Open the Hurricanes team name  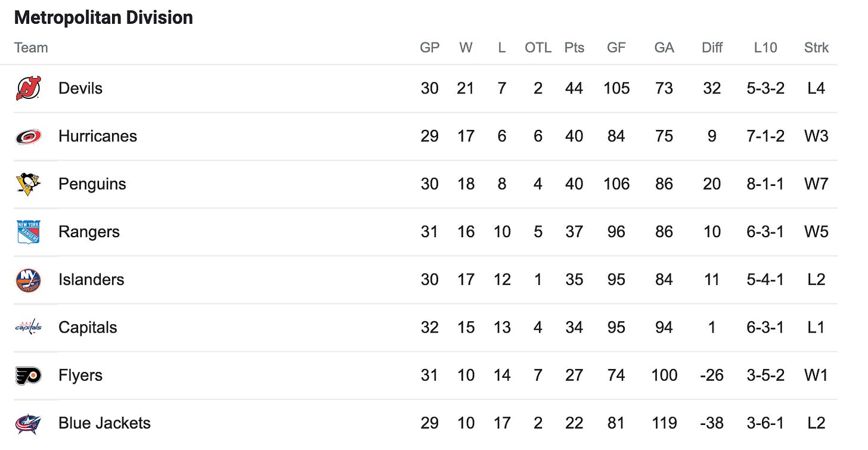[x=98, y=136]
